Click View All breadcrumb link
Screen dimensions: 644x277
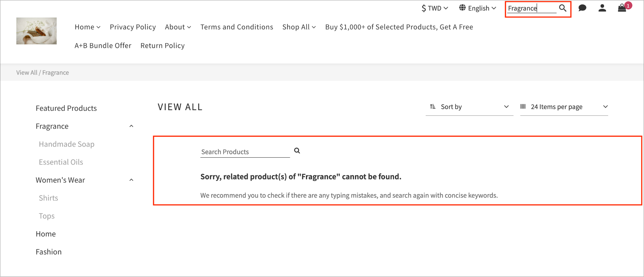[x=27, y=73]
